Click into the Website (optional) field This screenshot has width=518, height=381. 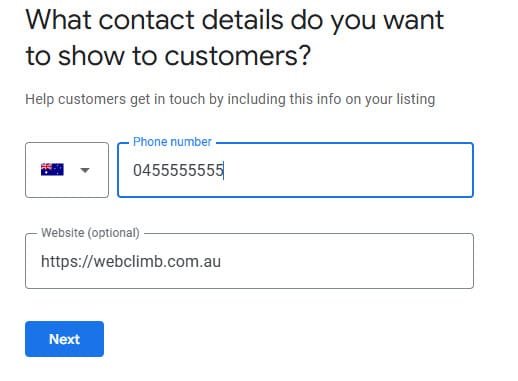249,261
